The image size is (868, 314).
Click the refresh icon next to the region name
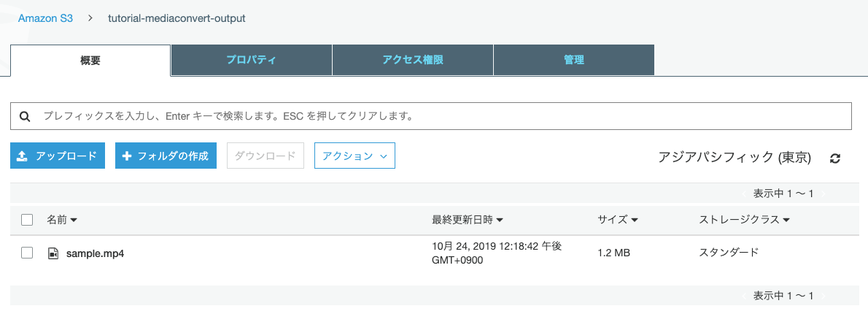tap(835, 158)
